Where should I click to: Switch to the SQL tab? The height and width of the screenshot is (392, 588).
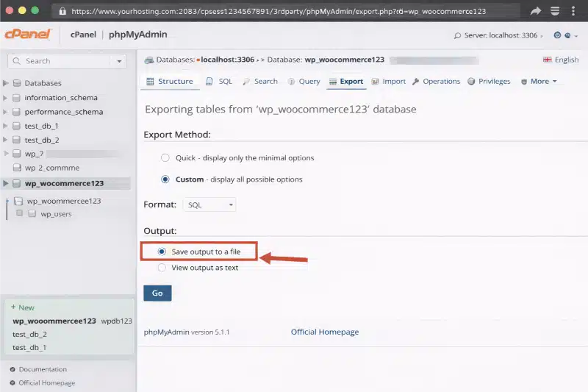tap(219, 82)
